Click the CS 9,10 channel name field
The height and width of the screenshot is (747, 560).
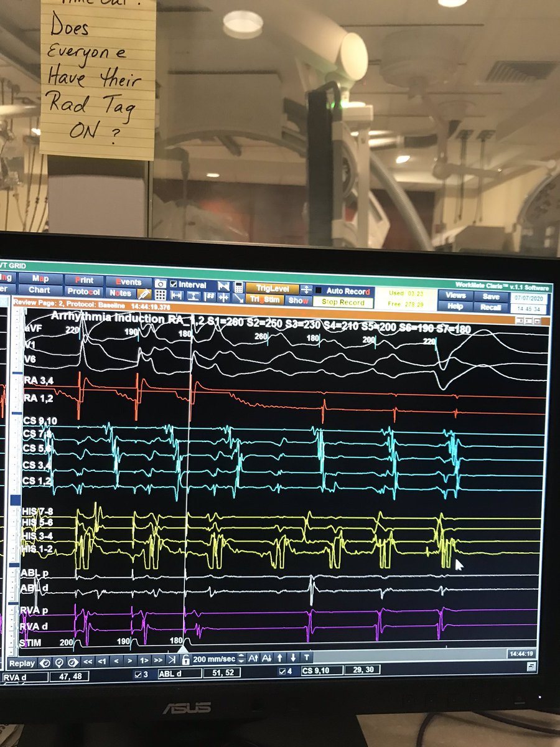tap(322, 670)
